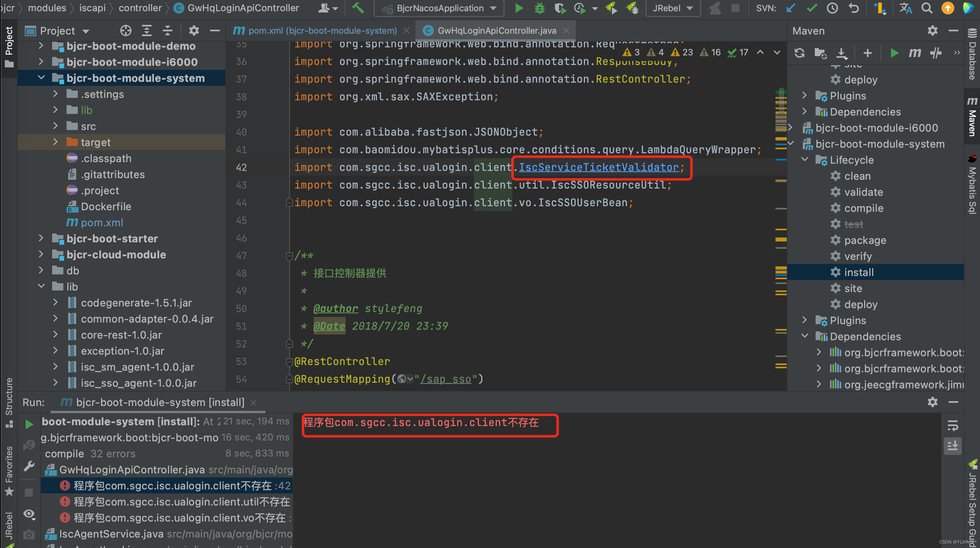The height and width of the screenshot is (548, 980).
Task: Click the controller breadcrumb item
Action: tap(140, 8)
